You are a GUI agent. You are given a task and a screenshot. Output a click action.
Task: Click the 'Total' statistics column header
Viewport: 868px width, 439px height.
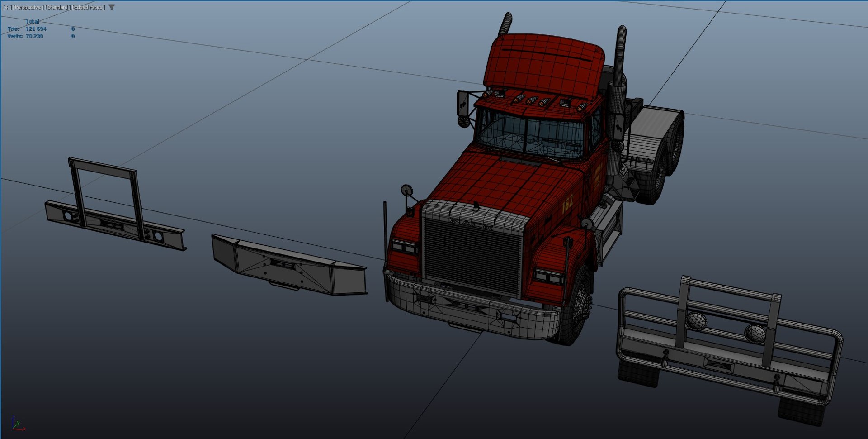tap(32, 21)
